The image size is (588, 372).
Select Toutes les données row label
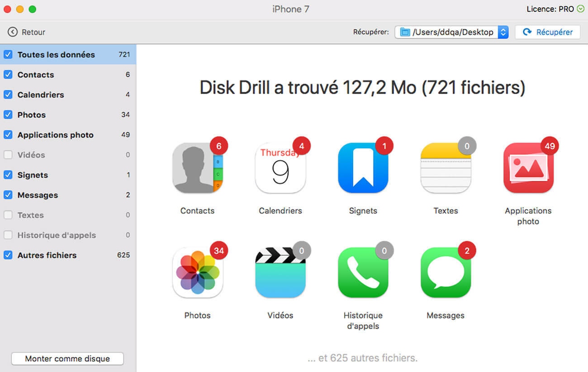pyautogui.click(x=56, y=55)
